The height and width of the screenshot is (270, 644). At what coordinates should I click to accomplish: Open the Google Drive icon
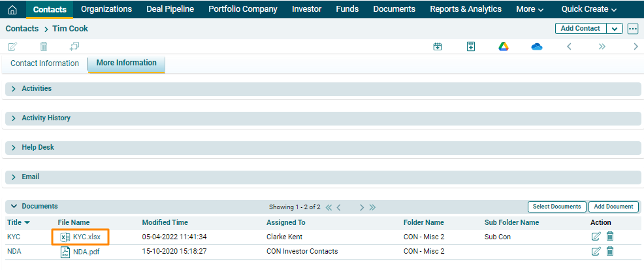tap(503, 46)
